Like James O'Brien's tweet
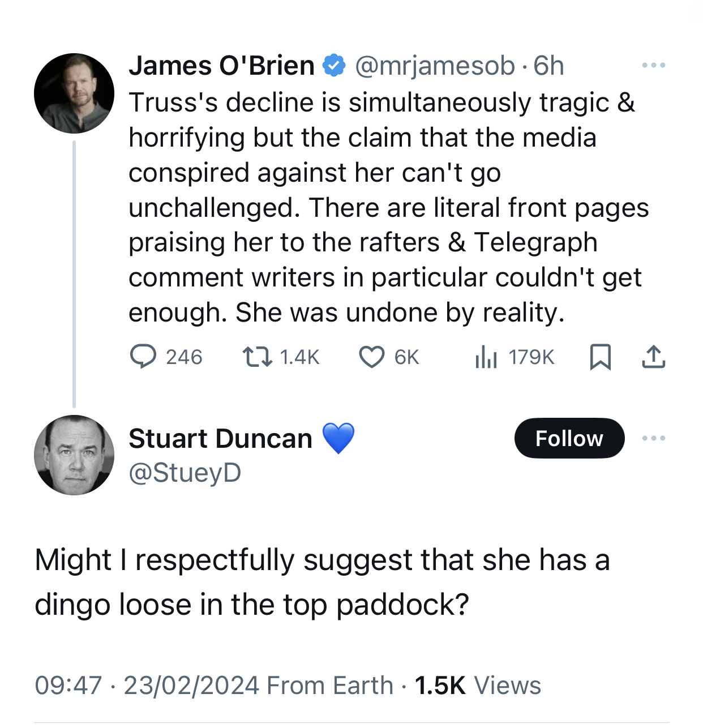This screenshot has height=728, width=703. (372, 357)
